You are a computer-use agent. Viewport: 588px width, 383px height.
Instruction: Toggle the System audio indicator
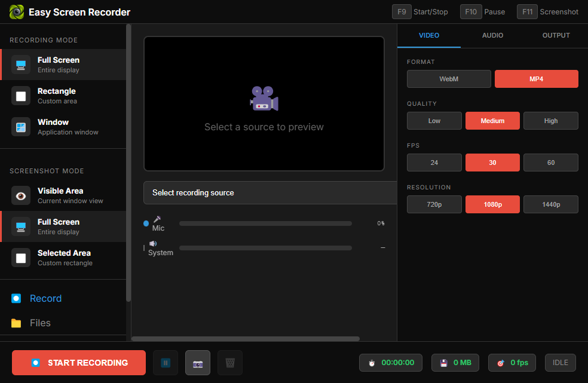(144, 248)
